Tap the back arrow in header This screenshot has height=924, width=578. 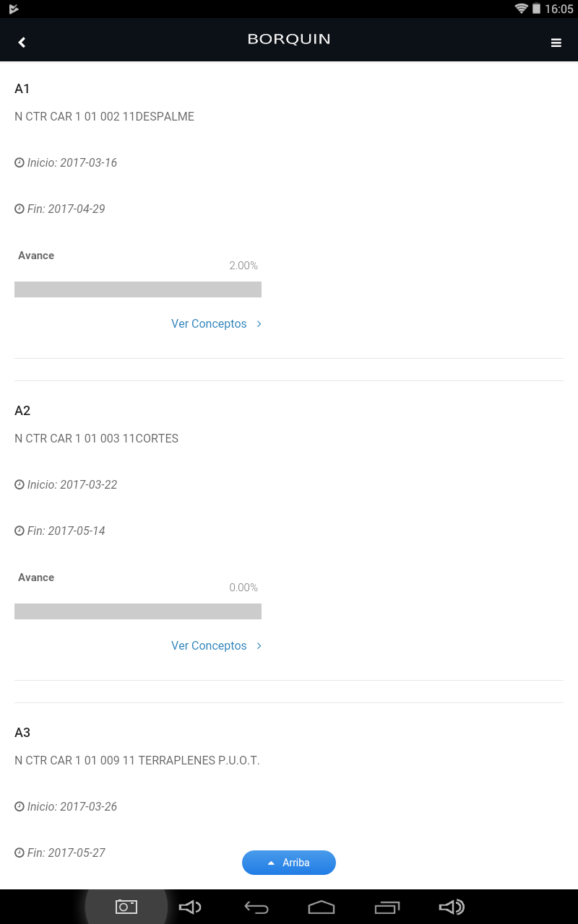(22, 43)
